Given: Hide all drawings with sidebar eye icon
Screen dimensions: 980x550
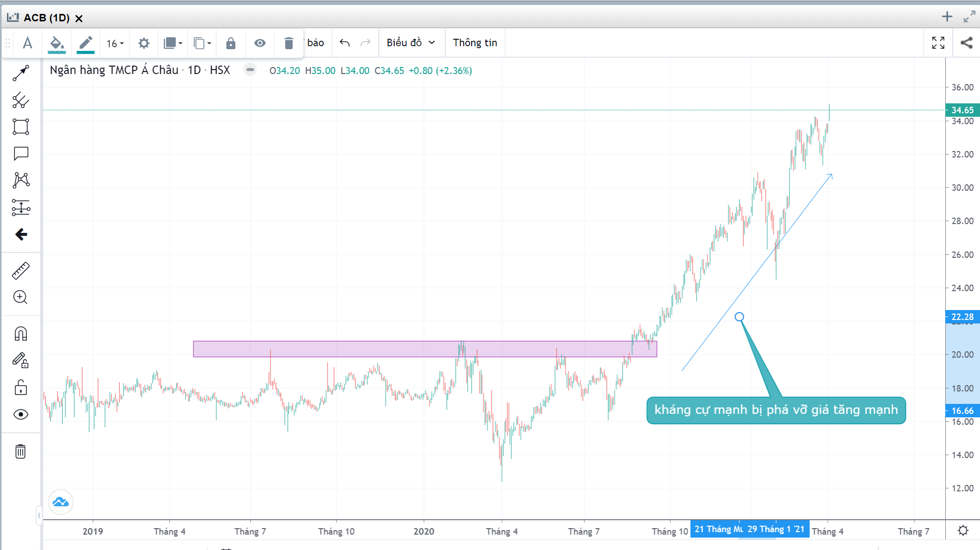Looking at the screenshot, I should point(21,414).
